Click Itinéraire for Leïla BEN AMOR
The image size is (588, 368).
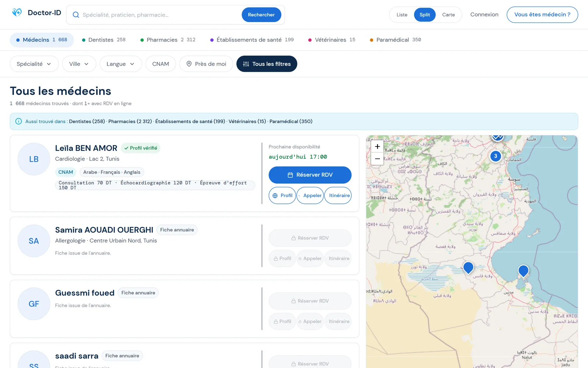click(338, 195)
